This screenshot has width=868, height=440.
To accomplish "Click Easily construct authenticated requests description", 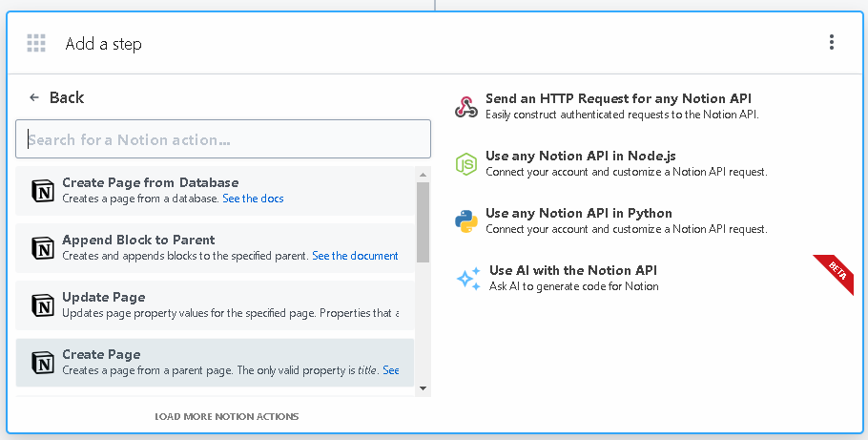I will point(622,115).
